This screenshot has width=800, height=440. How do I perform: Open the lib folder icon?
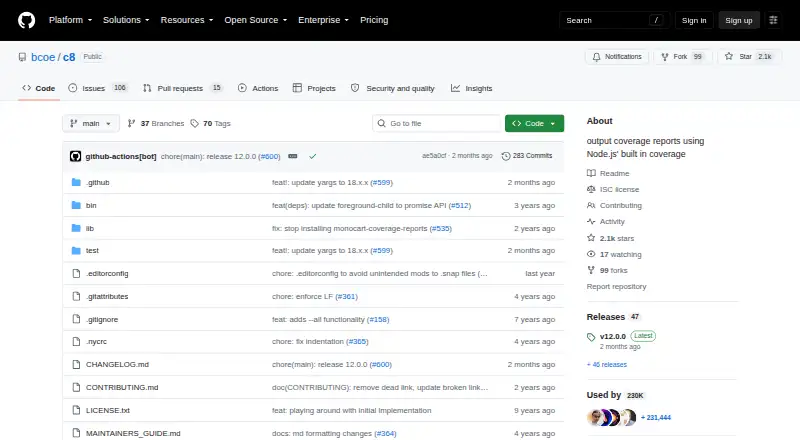pyautogui.click(x=76, y=228)
